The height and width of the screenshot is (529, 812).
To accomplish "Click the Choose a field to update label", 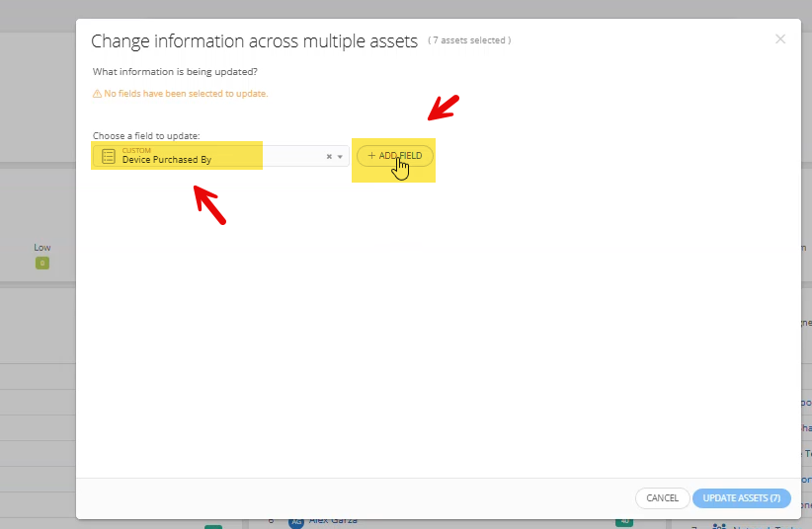I will pos(146,135).
